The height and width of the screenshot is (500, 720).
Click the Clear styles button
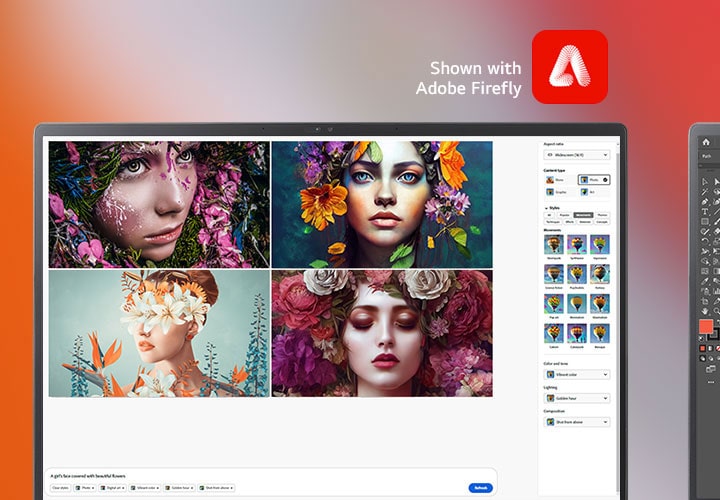click(60, 488)
